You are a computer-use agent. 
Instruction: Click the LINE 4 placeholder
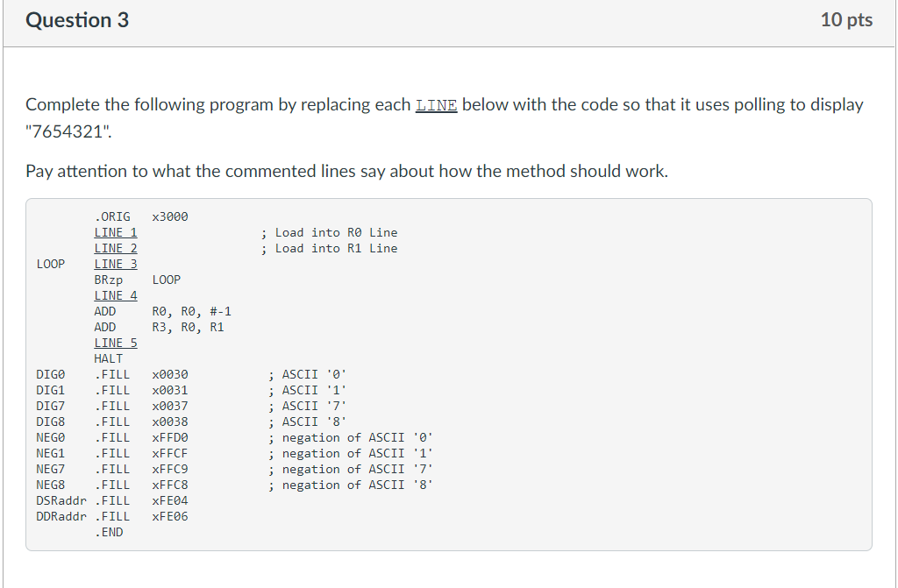[116, 295]
